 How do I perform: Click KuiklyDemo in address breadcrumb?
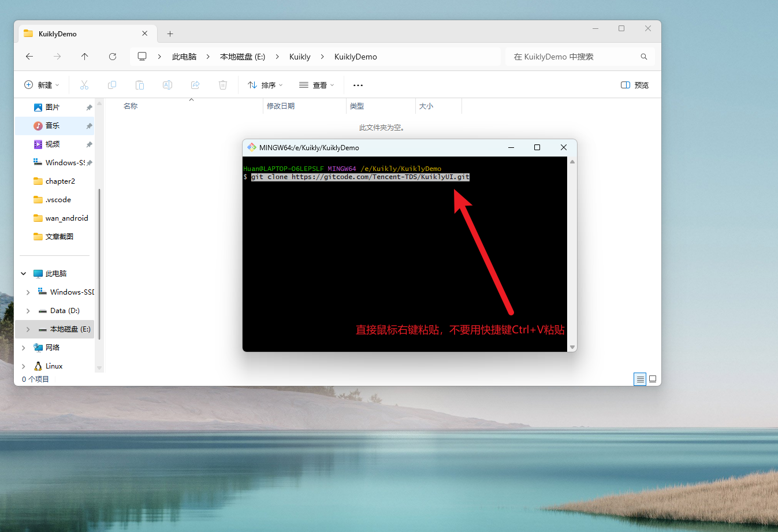tap(356, 57)
